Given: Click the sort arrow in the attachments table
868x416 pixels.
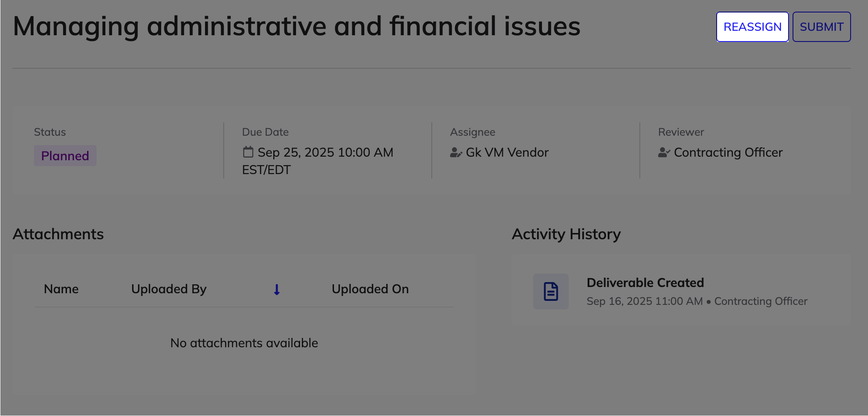Looking at the screenshot, I should click(277, 290).
